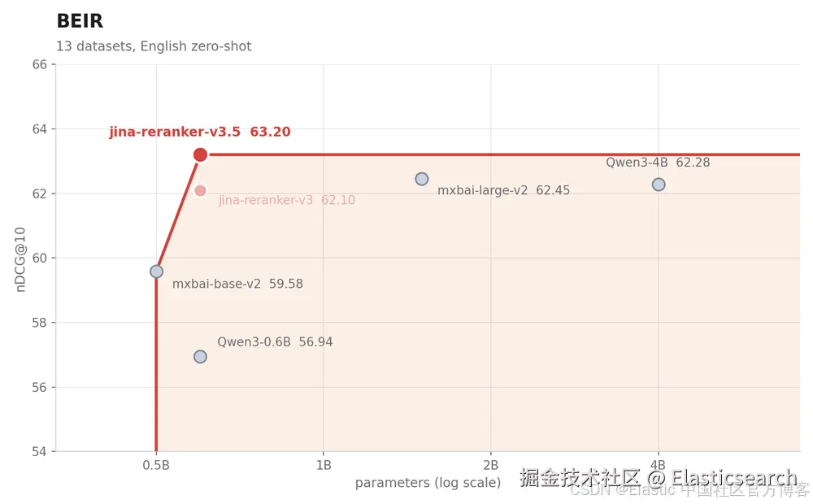Click the red jina-reranker-v3.5 data point
Screen dimensions: 813x504
200,154
